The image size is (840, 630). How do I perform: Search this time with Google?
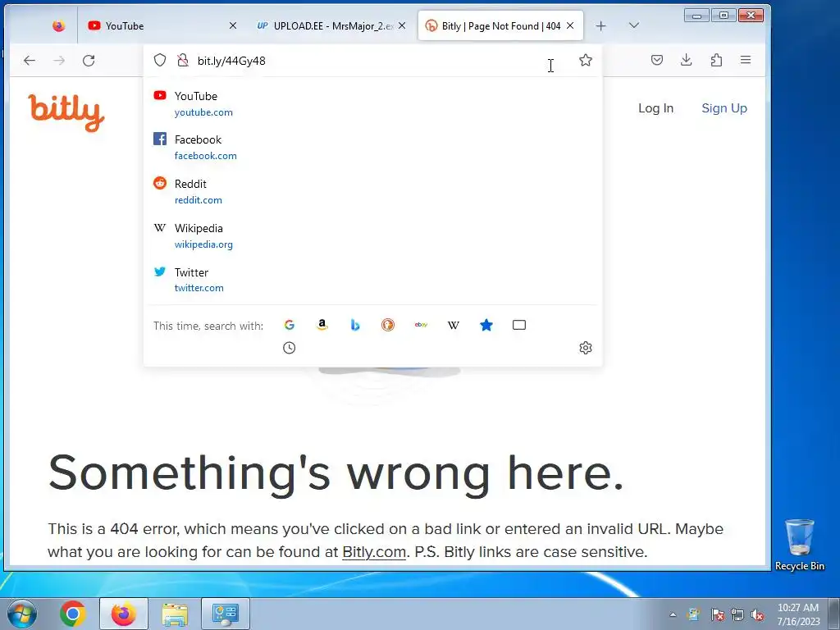coord(290,325)
